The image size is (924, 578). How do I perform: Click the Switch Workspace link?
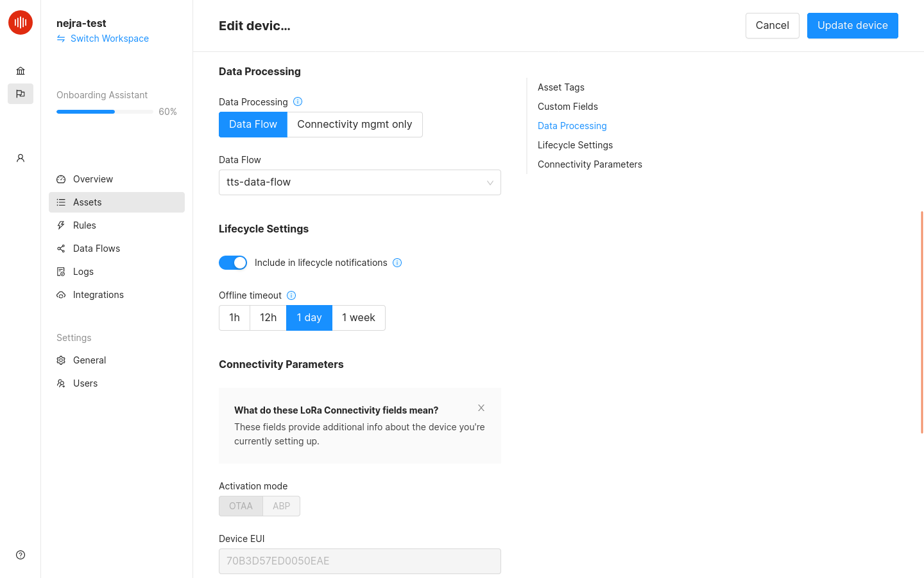coord(109,38)
